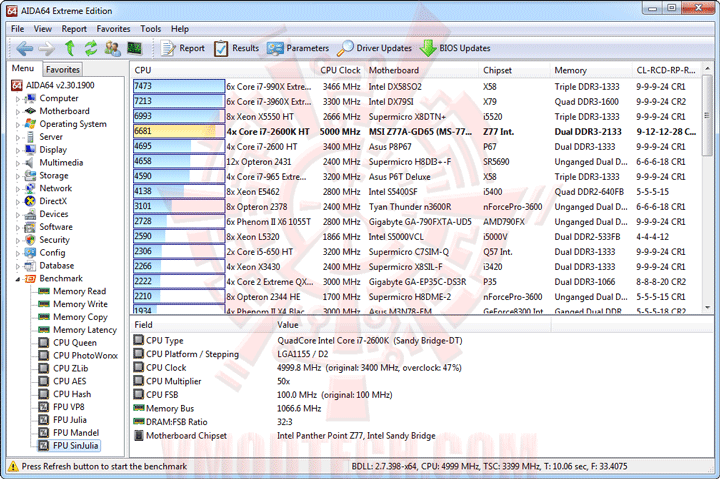Open the Favorites menu
The width and height of the screenshot is (720, 479).
pos(113,29)
